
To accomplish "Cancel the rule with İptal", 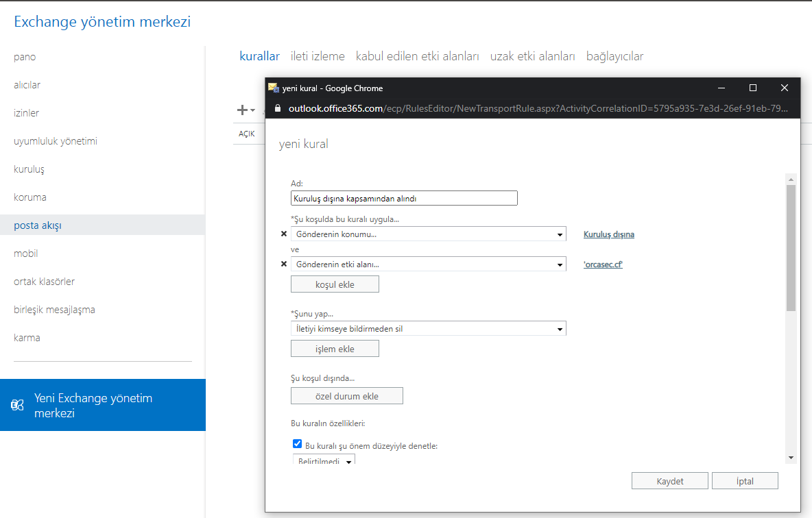I will point(745,481).
